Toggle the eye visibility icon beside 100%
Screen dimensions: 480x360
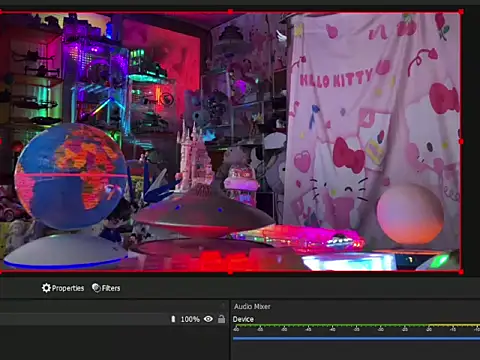208,319
